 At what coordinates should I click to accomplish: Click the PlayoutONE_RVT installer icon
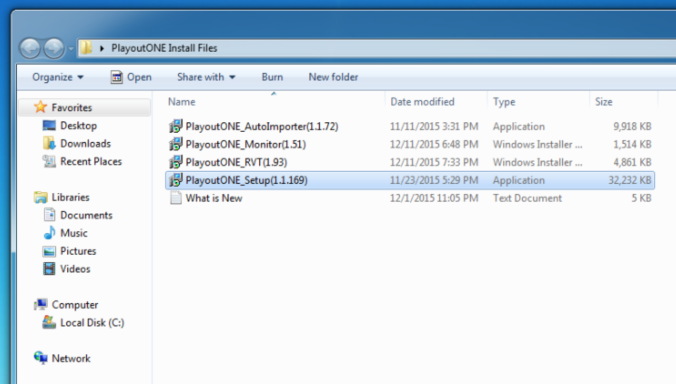(x=175, y=162)
